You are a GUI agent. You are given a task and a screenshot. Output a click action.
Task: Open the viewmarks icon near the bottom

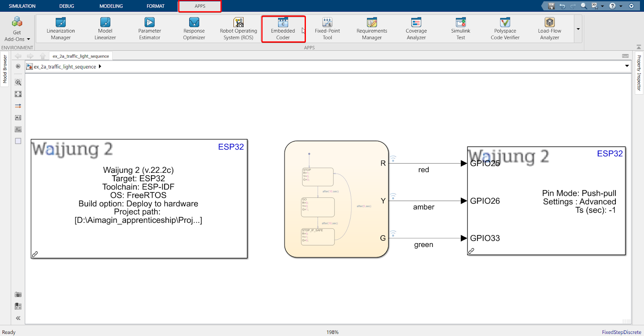tap(18, 306)
